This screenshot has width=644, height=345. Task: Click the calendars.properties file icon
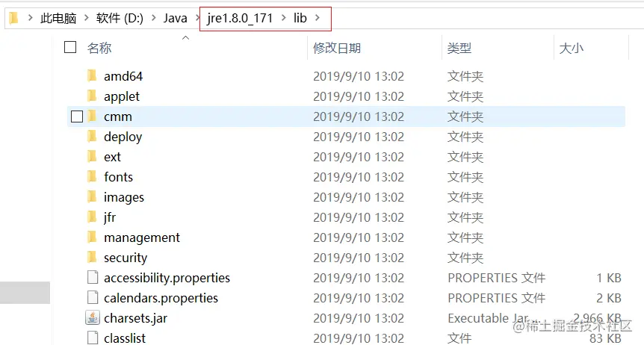(x=93, y=297)
